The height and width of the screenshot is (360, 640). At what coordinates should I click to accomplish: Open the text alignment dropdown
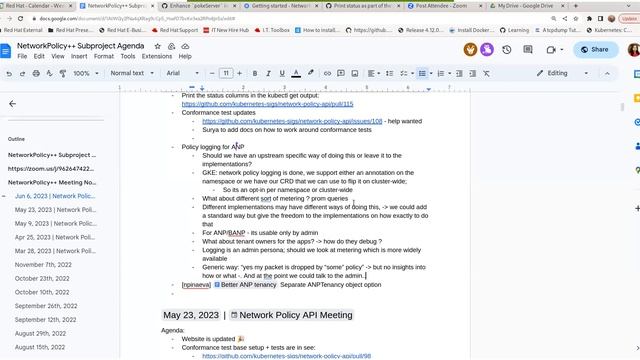tap(373, 73)
